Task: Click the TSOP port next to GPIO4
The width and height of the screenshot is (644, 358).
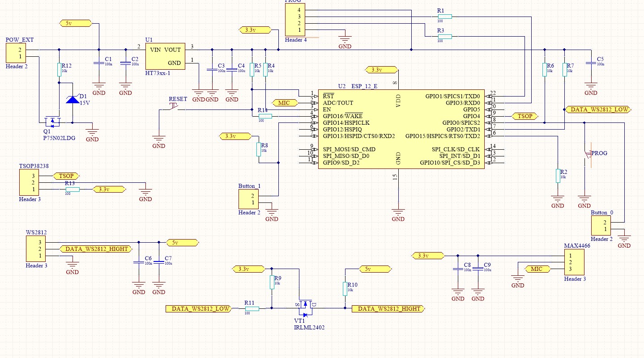Action: click(x=525, y=116)
